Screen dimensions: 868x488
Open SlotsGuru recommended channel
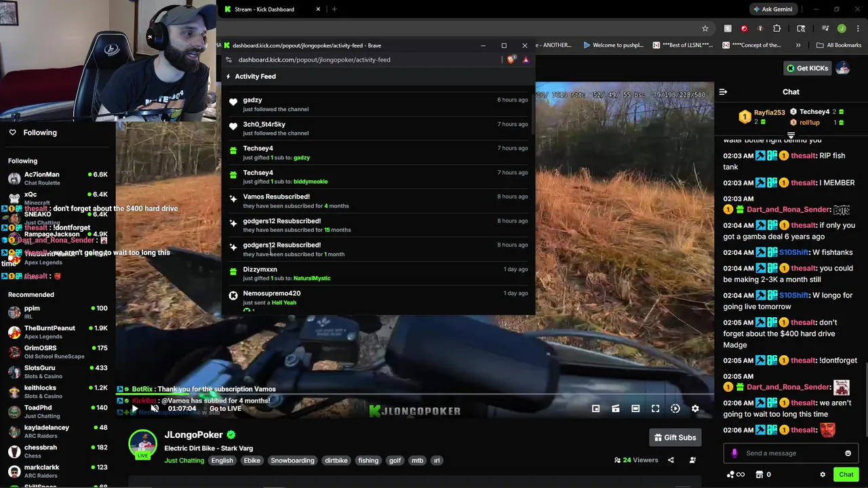[x=58, y=372]
